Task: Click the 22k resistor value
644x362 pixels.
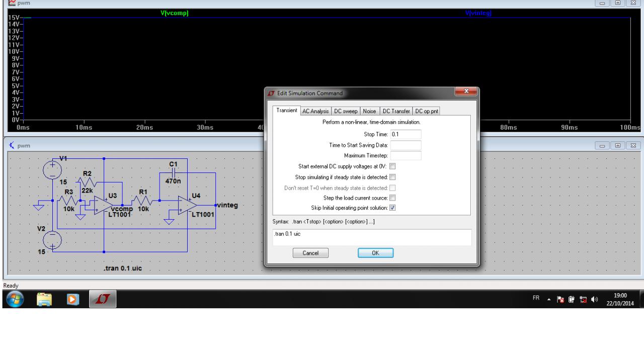Action: [88, 192]
